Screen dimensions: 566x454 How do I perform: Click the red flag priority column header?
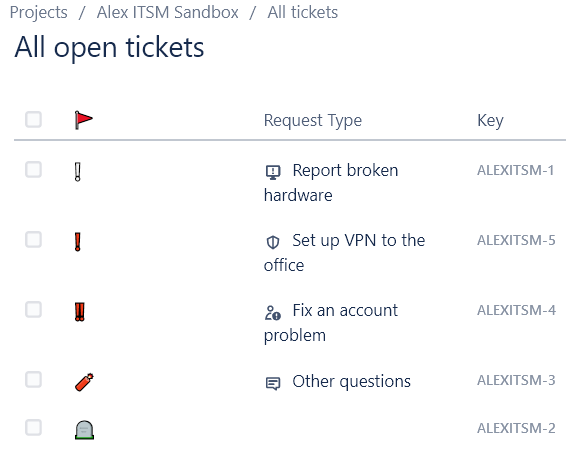pos(84,120)
